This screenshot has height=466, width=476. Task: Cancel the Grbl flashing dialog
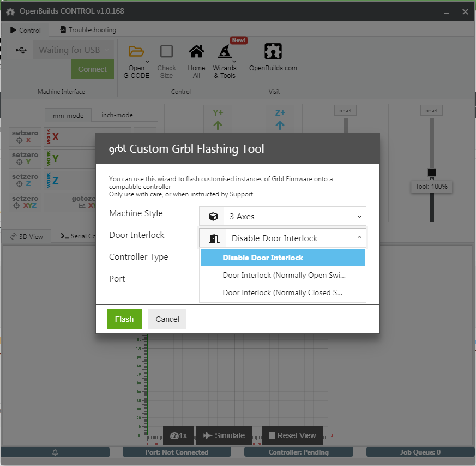pos(167,319)
